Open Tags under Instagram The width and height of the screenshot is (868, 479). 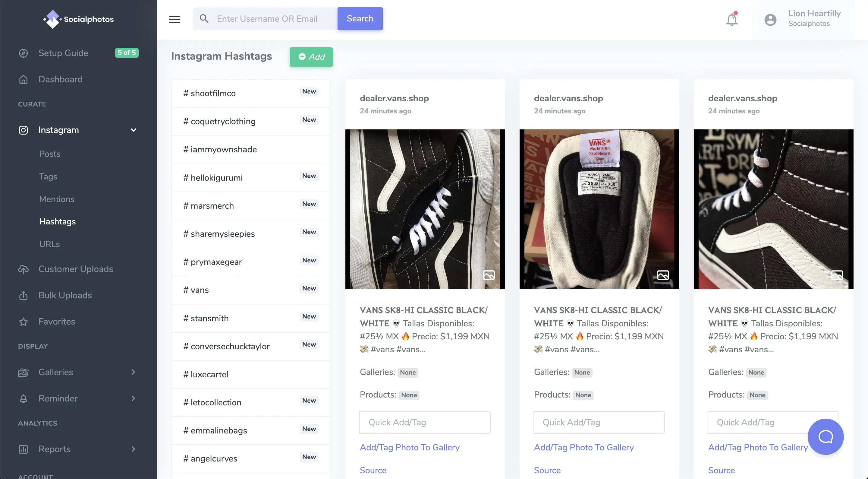48,176
